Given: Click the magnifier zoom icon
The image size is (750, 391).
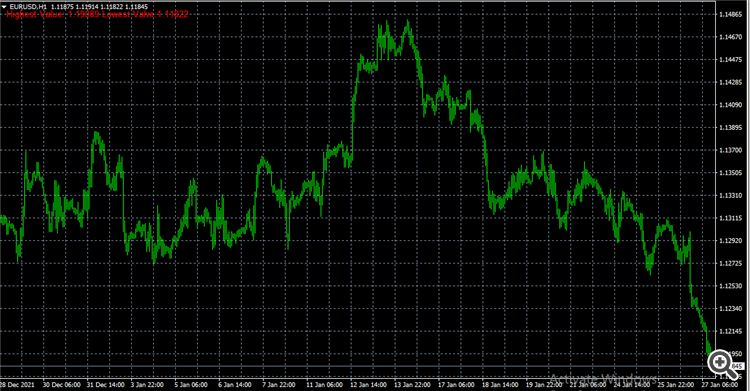Looking at the screenshot, I should coord(722,364).
